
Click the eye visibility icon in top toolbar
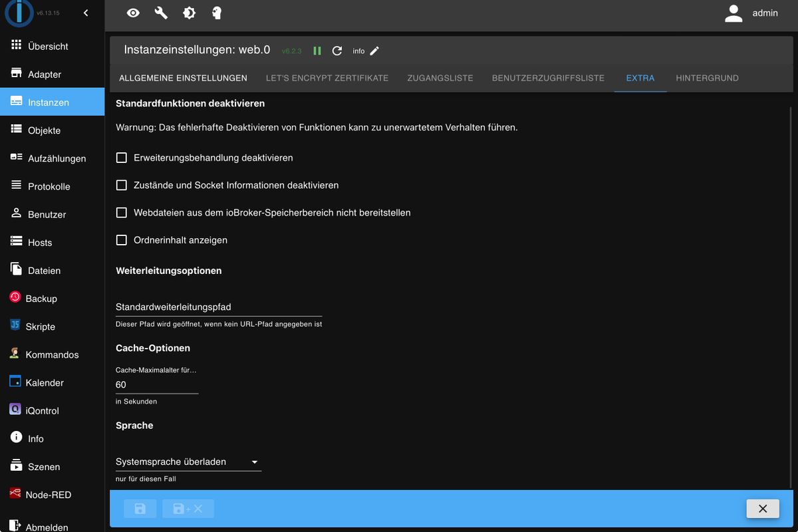(x=133, y=13)
